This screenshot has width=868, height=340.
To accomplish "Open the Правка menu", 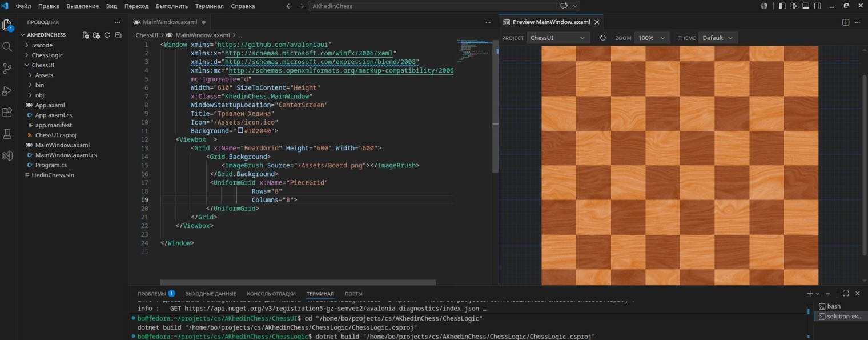I will 49,6.
